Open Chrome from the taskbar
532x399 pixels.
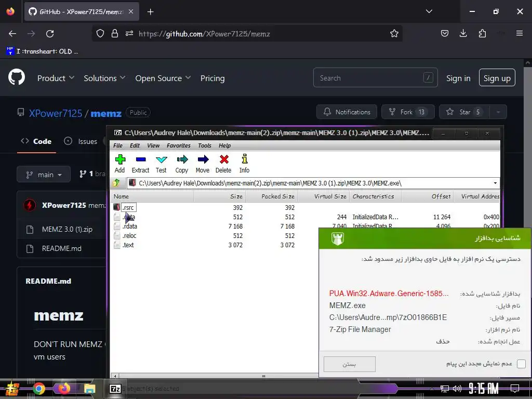[38, 389]
